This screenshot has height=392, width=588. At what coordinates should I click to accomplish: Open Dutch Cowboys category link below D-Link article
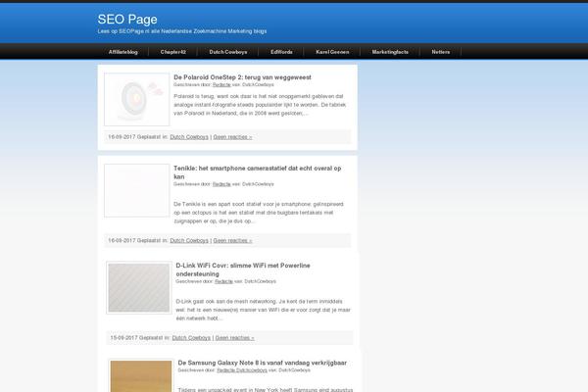[x=191, y=338]
